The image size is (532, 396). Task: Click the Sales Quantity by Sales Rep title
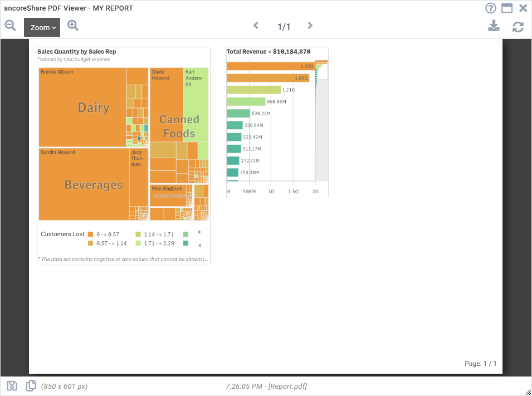(x=77, y=52)
